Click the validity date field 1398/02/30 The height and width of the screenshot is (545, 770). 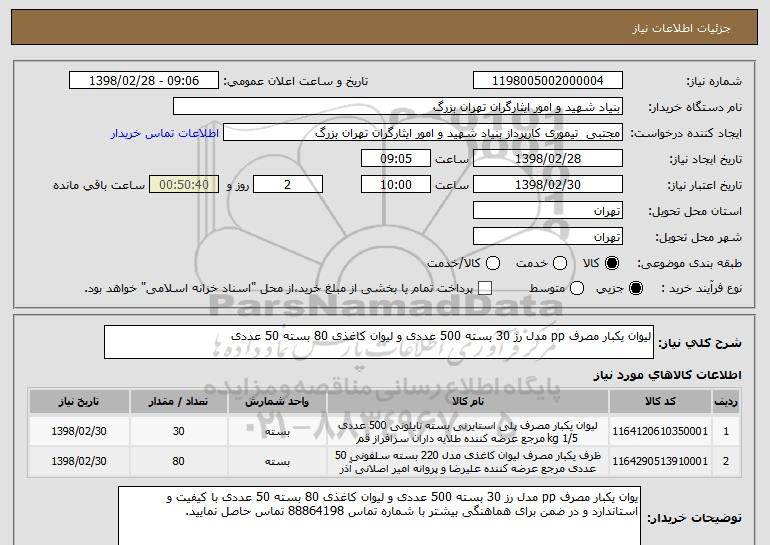(x=548, y=185)
